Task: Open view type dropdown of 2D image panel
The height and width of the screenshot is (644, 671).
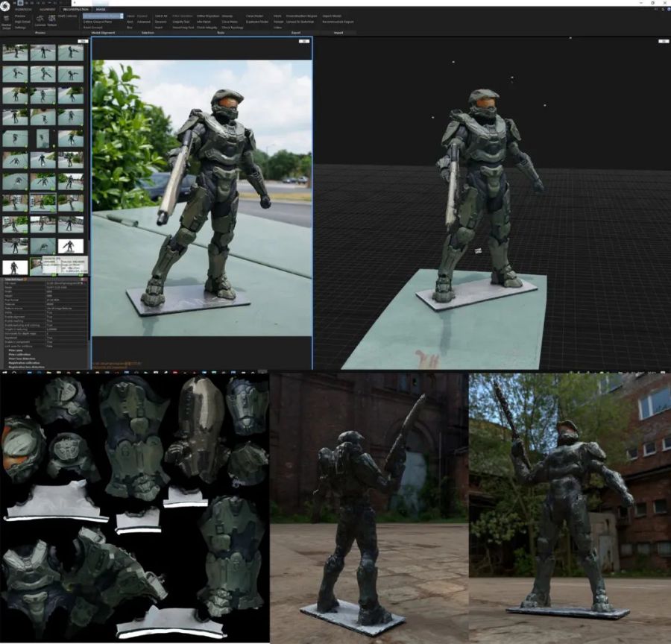Action: click(x=304, y=41)
